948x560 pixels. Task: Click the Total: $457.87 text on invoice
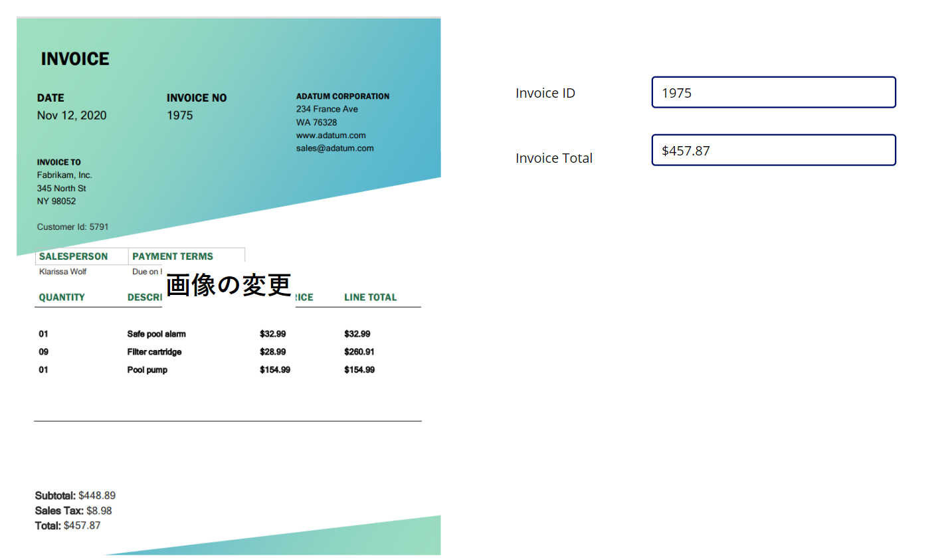[68, 525]
